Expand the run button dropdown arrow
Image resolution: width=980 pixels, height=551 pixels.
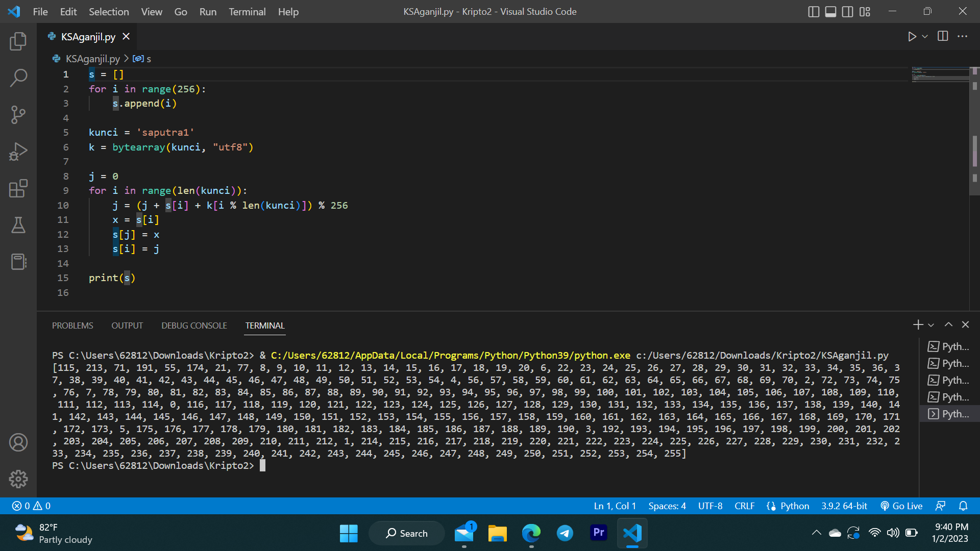pyautogui.click(x=925, y=37)
